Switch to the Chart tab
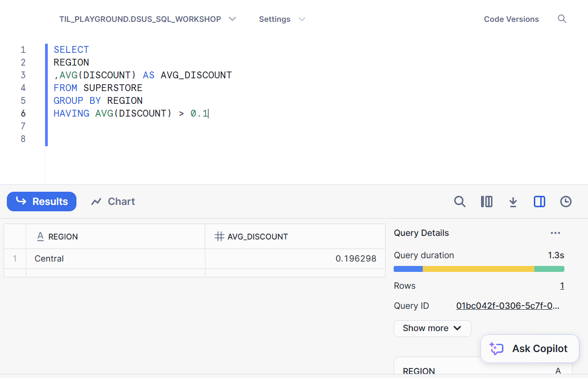Screen dimensions: 588x378 click(113, 202)
